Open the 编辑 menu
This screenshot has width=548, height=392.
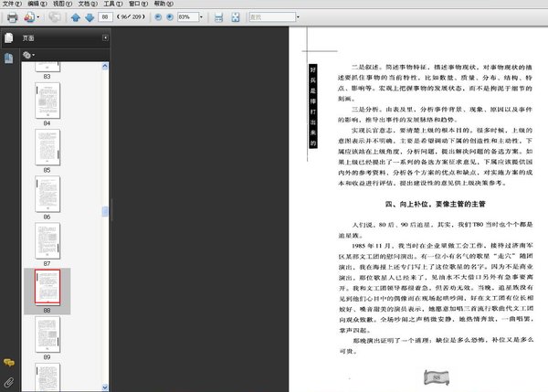click(37, 4)
